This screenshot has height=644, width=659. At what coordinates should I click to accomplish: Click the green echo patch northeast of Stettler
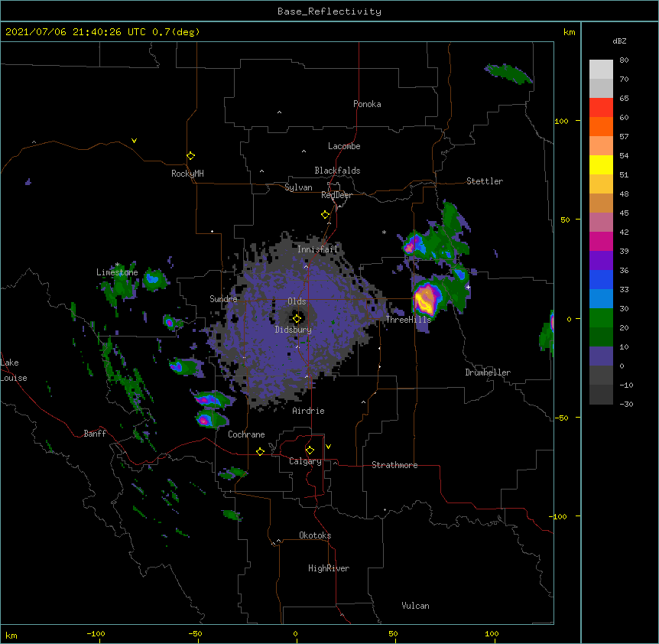tap(508, 74)
